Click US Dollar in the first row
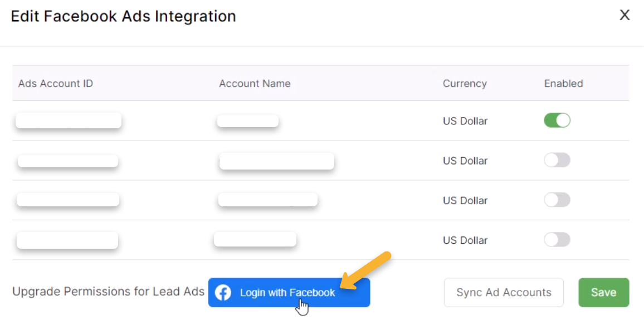This screenshot has width=644, height=319. 465,121
